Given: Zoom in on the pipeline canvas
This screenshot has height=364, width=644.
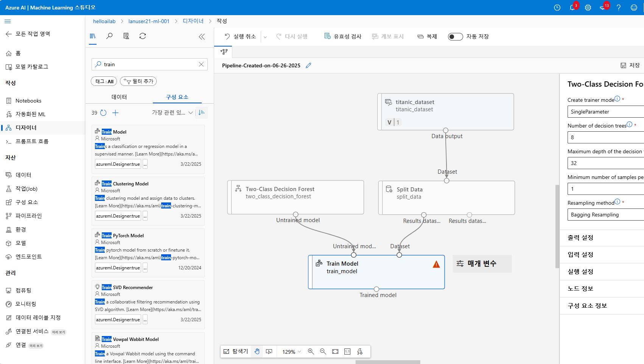Looking at the screenshot, I should point(311,352).
